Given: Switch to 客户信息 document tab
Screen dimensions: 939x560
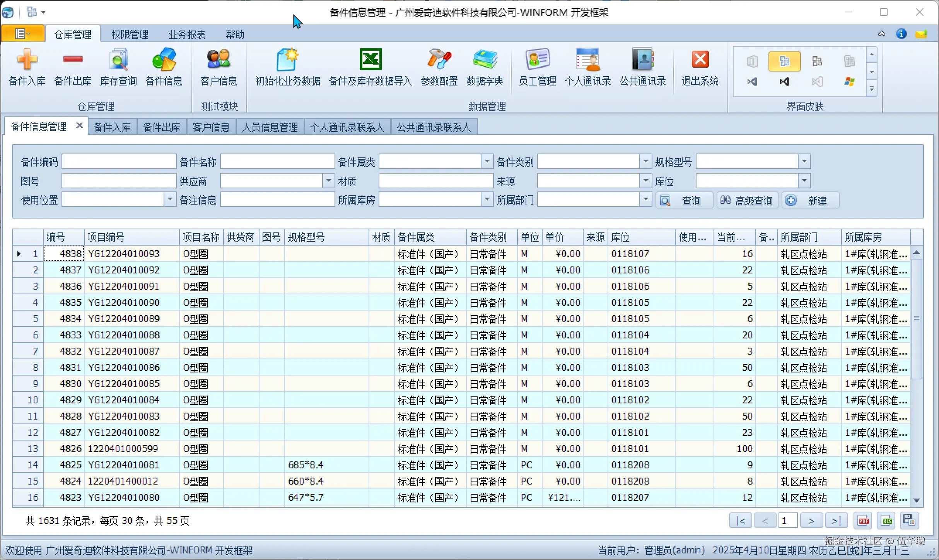Looking at the screenshot, I should pyautogui.click(x=211, y=127).
